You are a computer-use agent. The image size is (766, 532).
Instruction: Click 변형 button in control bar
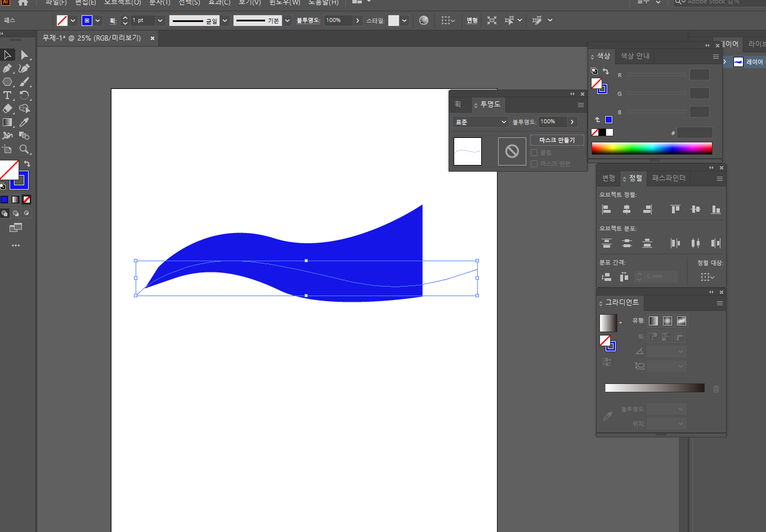tap(472, 20)
